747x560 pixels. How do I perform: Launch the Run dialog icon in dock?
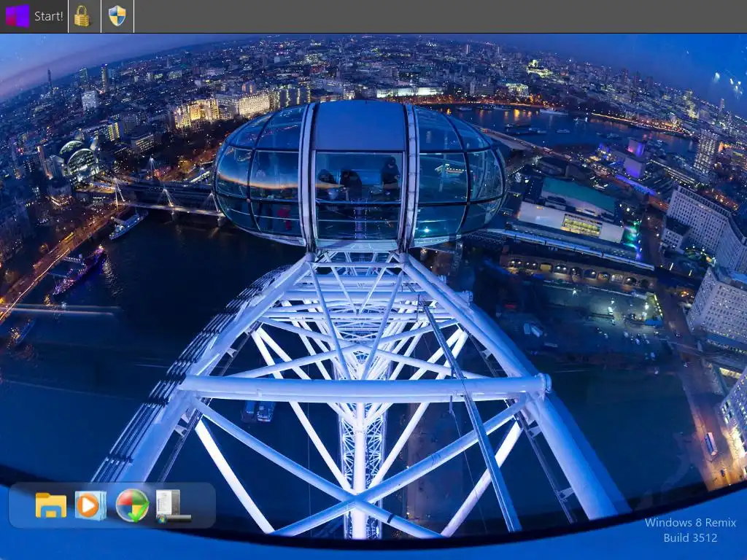[172, 506]
